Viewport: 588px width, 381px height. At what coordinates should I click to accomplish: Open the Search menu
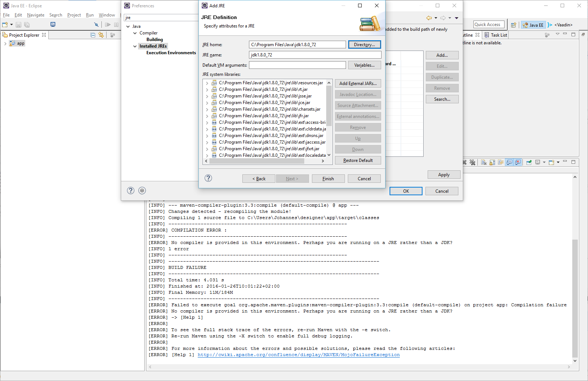(x=56, y=15)
